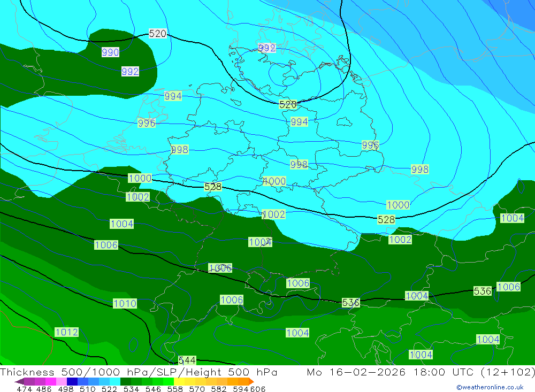Image resolution: width=535 pixels, height=392 pixels.
Task: Select the 1010 pressure label
Action: pos(125,303)
